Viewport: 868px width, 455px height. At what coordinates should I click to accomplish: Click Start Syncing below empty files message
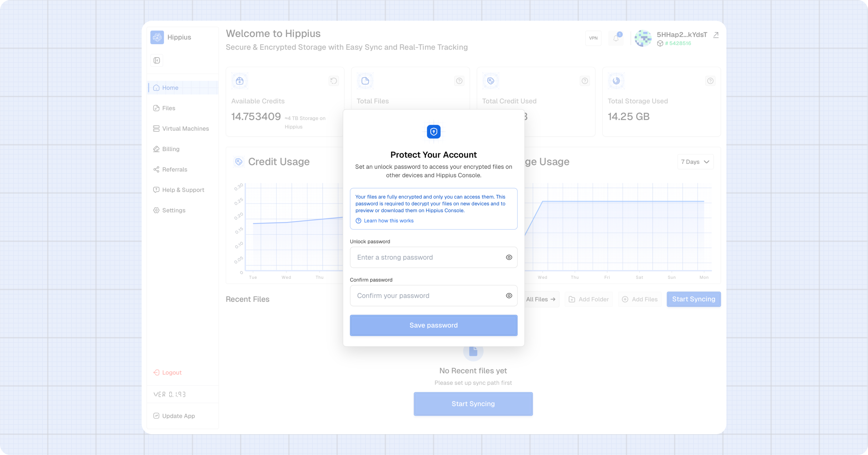coord(473,404)
